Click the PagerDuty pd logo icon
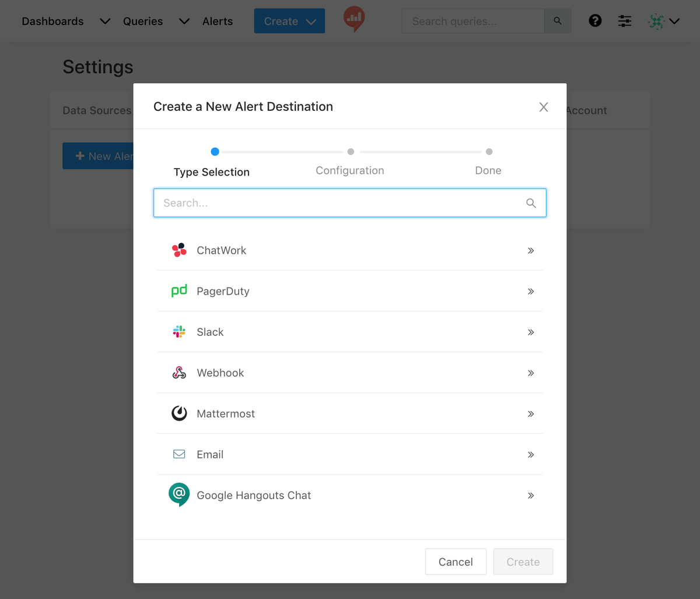Image resolution: width=700 pixels, height=599 pixels. coord(179,291)
